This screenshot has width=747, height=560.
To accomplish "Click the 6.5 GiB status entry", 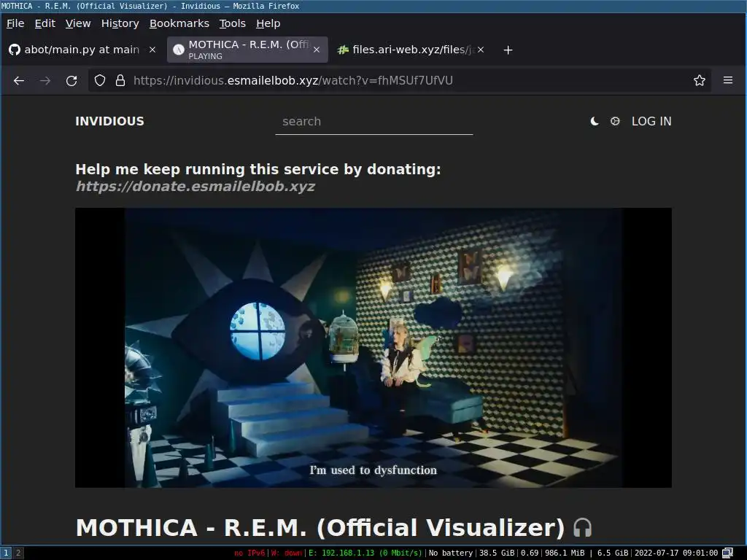I will (x=613, y=553).
